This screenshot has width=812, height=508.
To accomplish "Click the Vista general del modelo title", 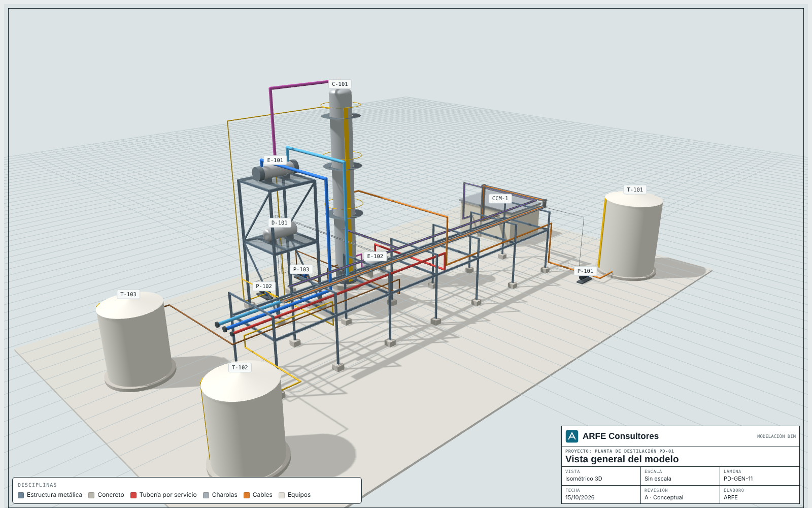I will [x=622, y=459].
